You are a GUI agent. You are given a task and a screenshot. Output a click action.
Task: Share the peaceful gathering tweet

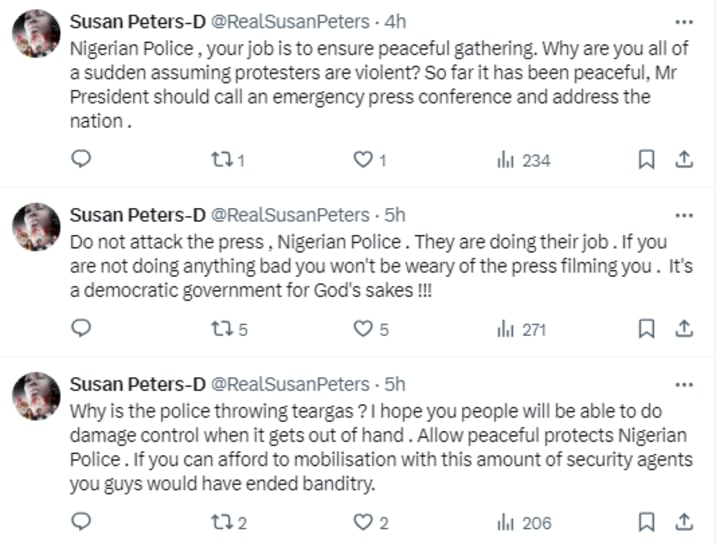[x=684, y=159]
